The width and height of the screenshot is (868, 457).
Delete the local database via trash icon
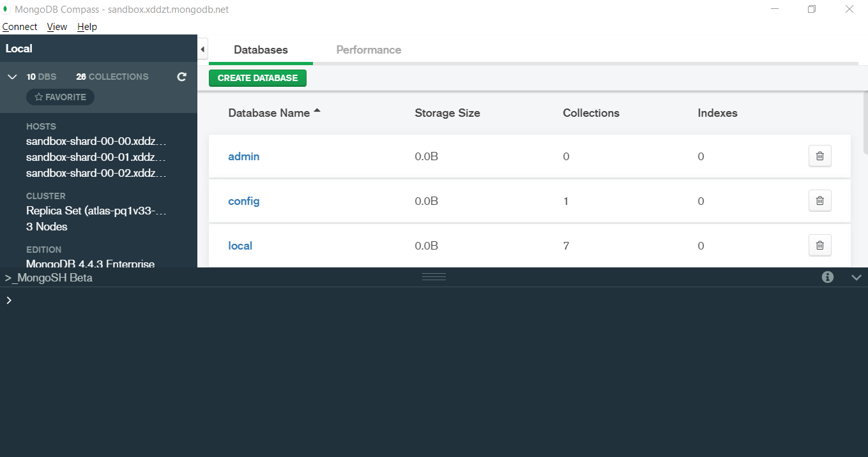[x=820, y=245]
